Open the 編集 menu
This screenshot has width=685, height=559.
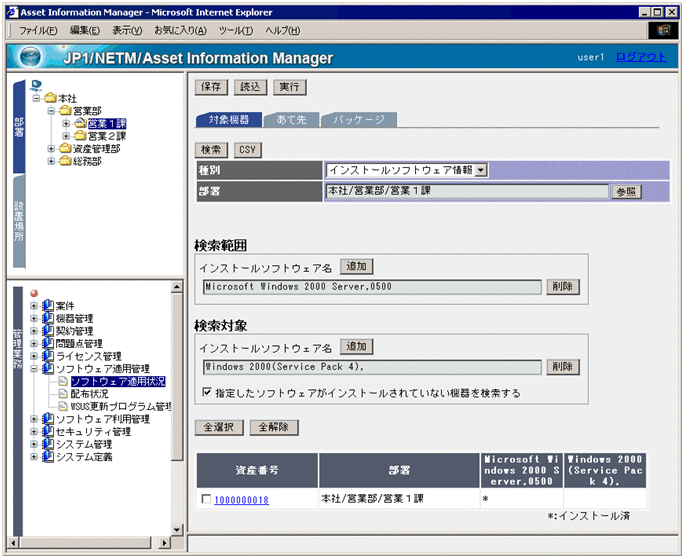pyautogui.click(x=85, y=30)
